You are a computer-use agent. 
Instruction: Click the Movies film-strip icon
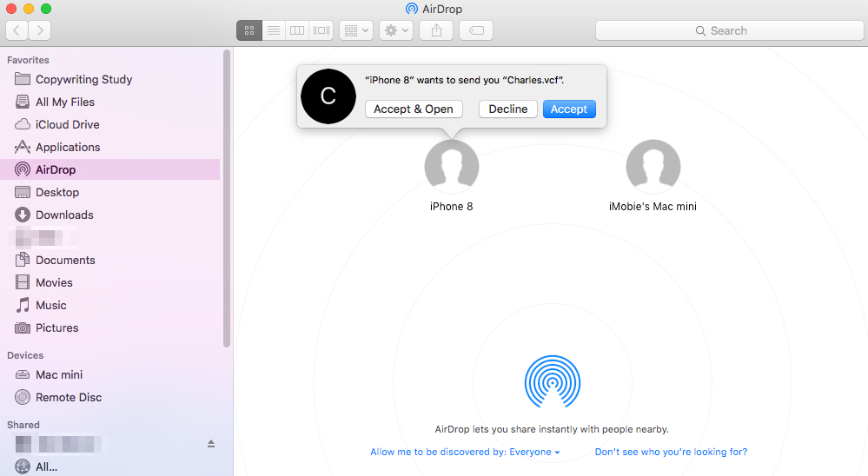point(22,282)
